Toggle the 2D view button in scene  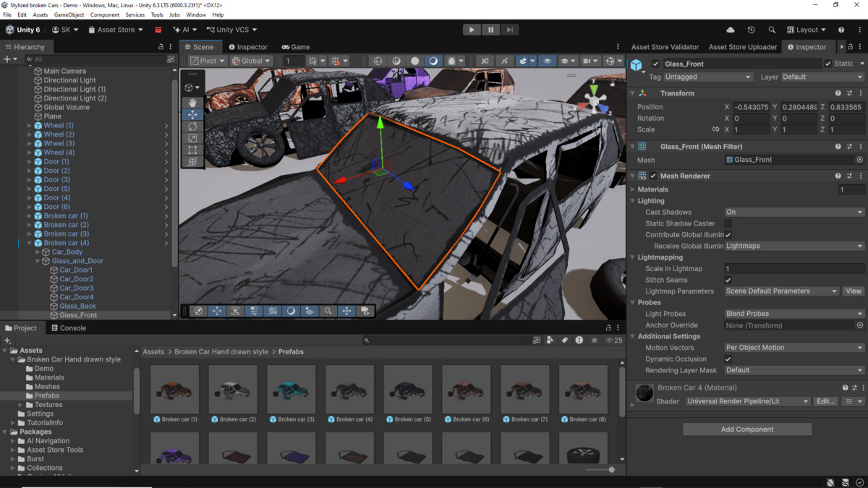coord(485,61)
